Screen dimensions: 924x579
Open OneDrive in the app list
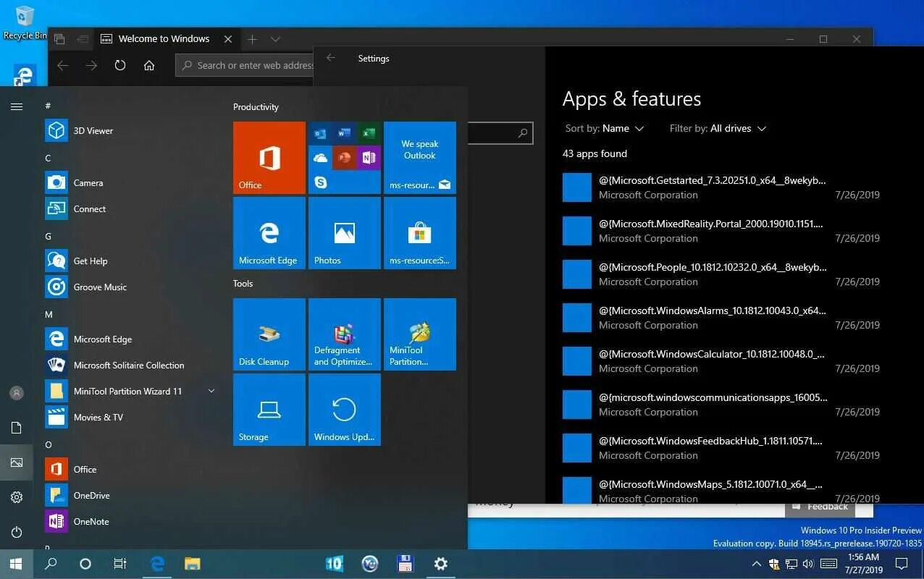pyautogui.click(x=130, y=496)
